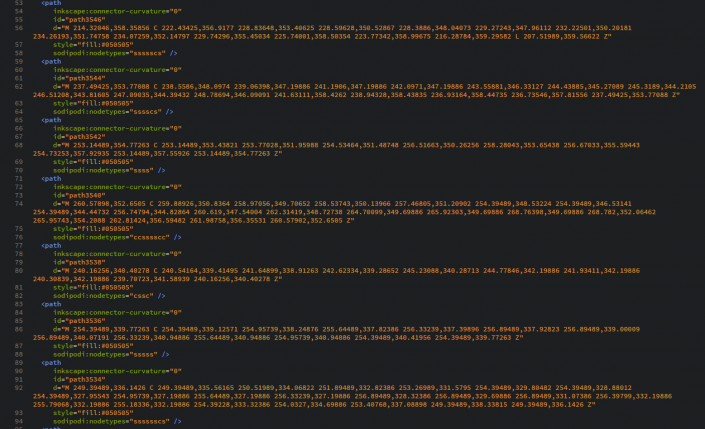Click inkscape:connector-curvature attribute on line 54

click(x=117, y=11)
